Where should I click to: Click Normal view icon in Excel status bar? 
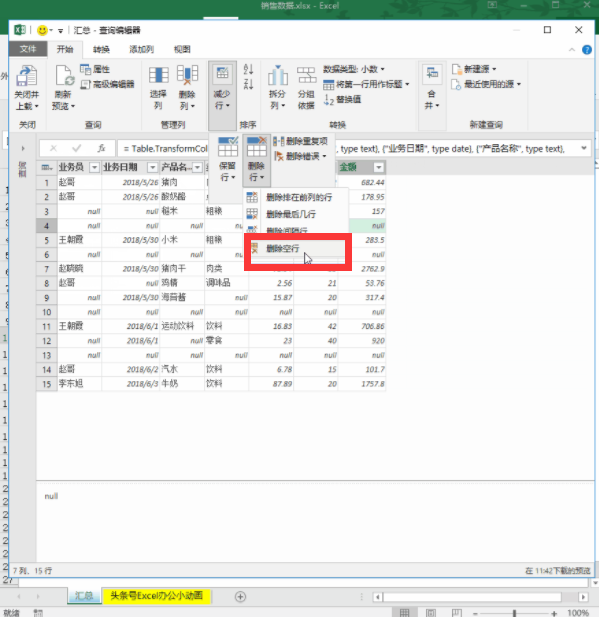(x=404, y=613)
